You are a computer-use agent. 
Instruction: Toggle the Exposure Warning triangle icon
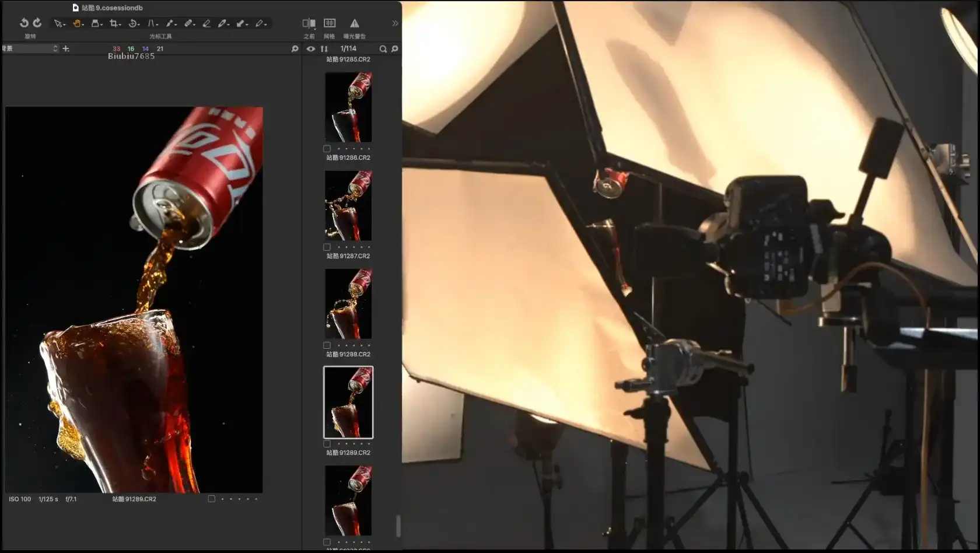click(x=354, y=23)
